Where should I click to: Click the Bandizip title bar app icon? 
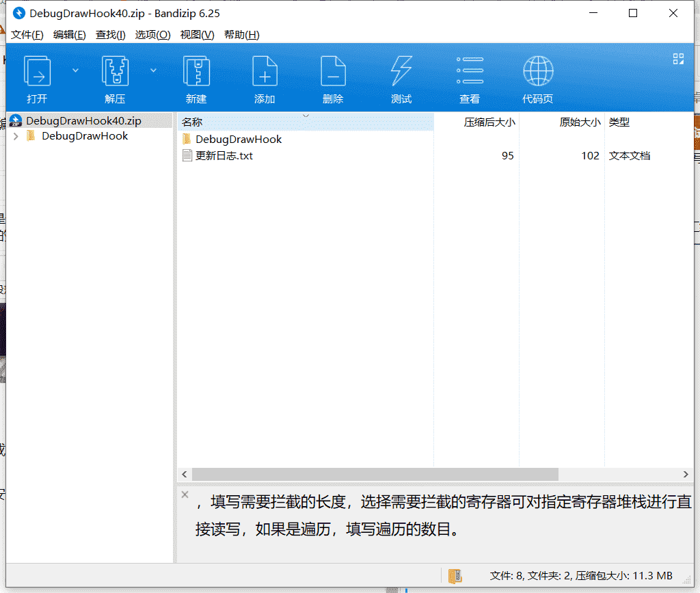[18, 14]
